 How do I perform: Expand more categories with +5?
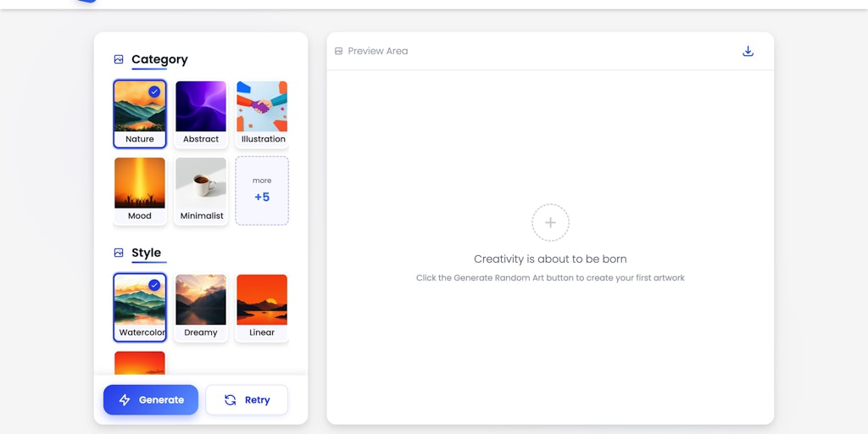pos(262,191)
